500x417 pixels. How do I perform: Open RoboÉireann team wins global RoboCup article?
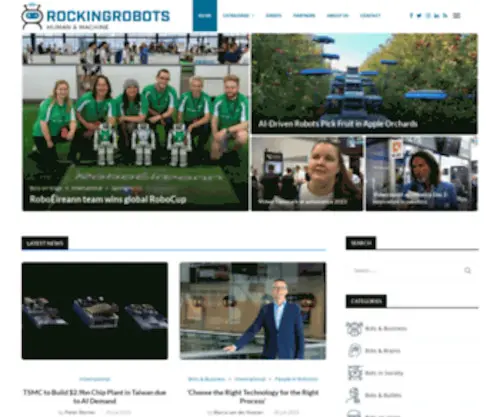(108, 199)
